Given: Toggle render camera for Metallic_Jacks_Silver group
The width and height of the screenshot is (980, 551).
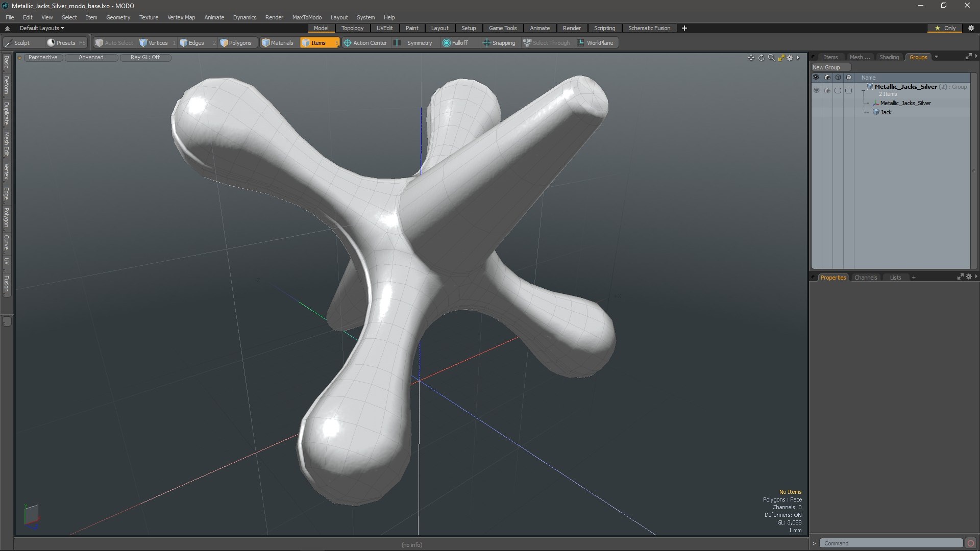Looking at the screenshot, I should pos(827,90).
